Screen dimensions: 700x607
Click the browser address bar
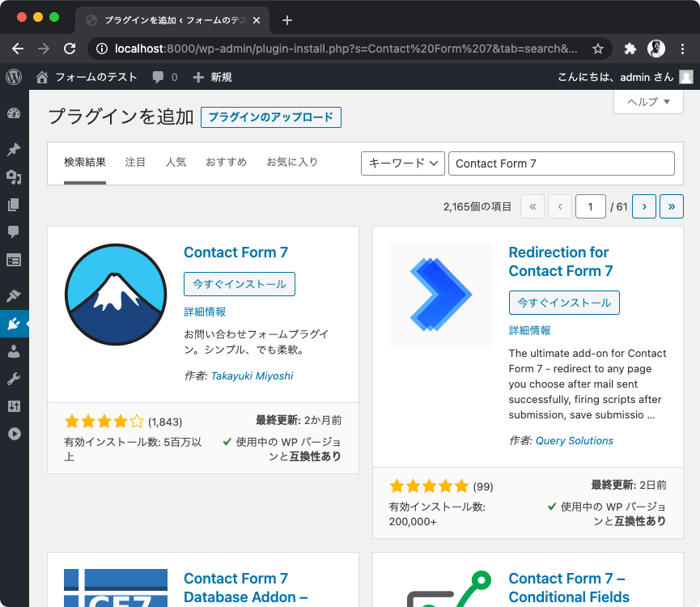tap(346, 49)
